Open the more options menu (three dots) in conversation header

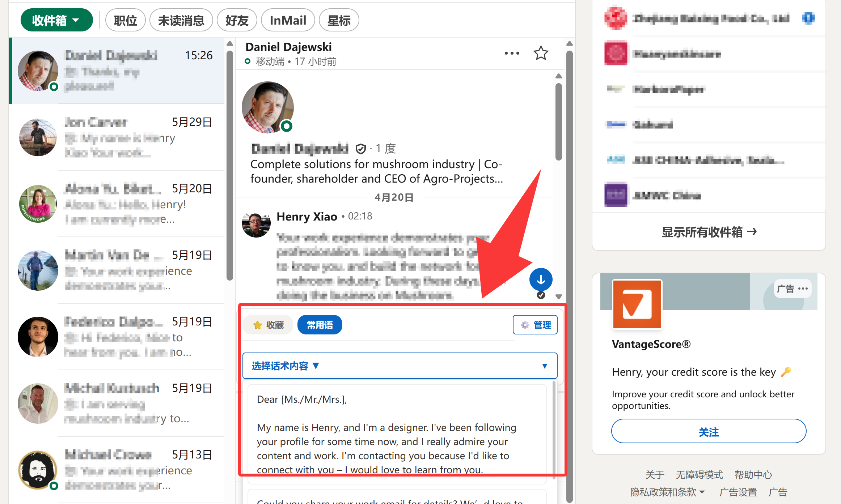[512, 53]
